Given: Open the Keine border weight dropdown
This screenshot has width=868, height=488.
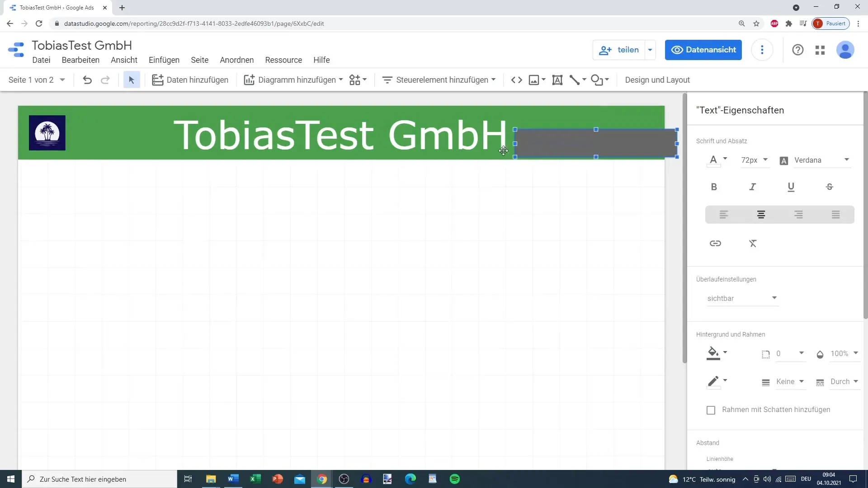Looking at the screenshot, I should tap(790, 382).
